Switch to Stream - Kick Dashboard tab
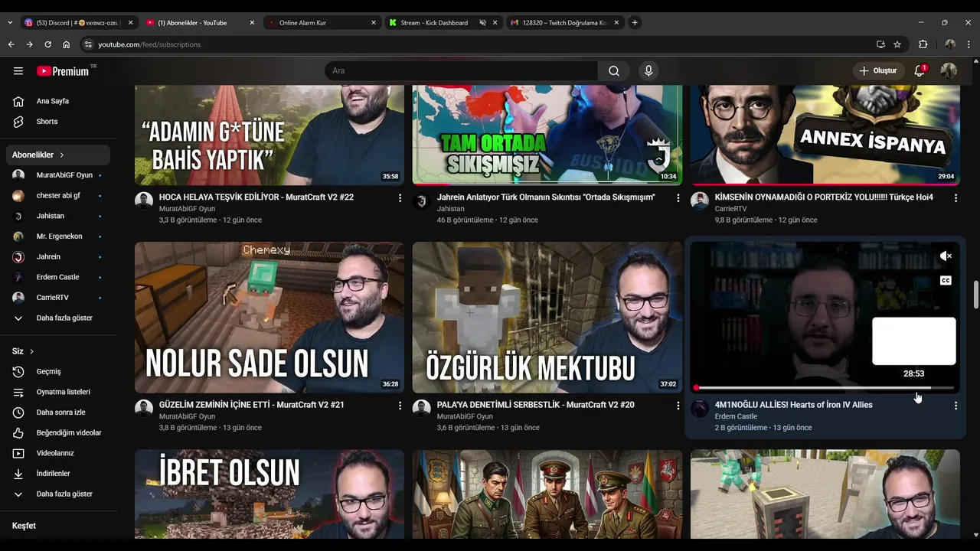 click(x=443, y=23)
